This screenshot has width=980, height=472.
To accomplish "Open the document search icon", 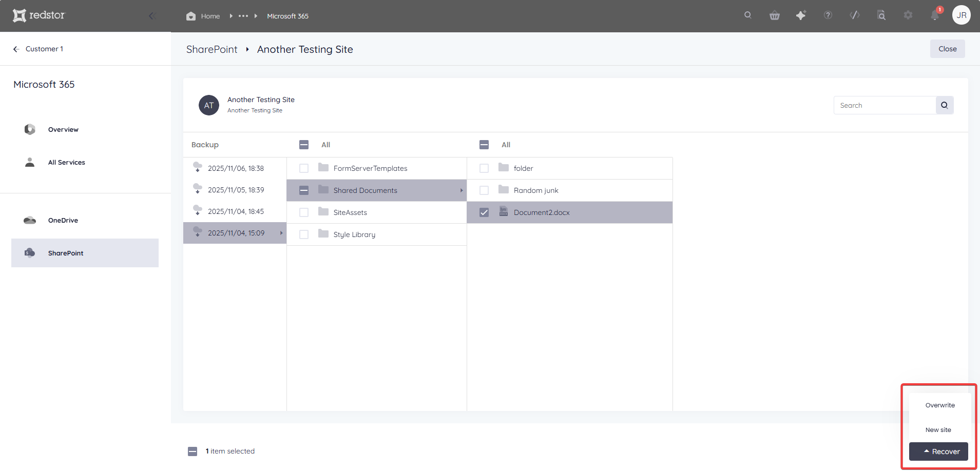I will click(x=881, y=15).
